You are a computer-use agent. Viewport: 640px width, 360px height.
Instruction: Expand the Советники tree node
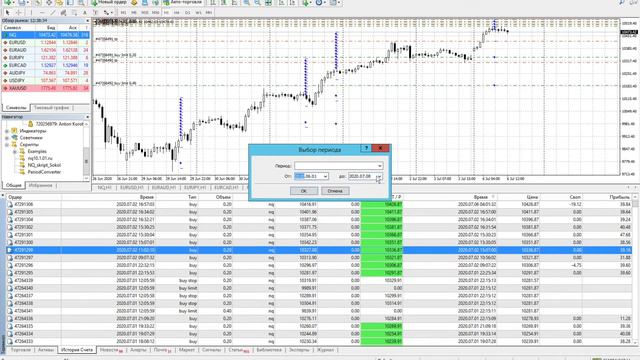(7, 138)
